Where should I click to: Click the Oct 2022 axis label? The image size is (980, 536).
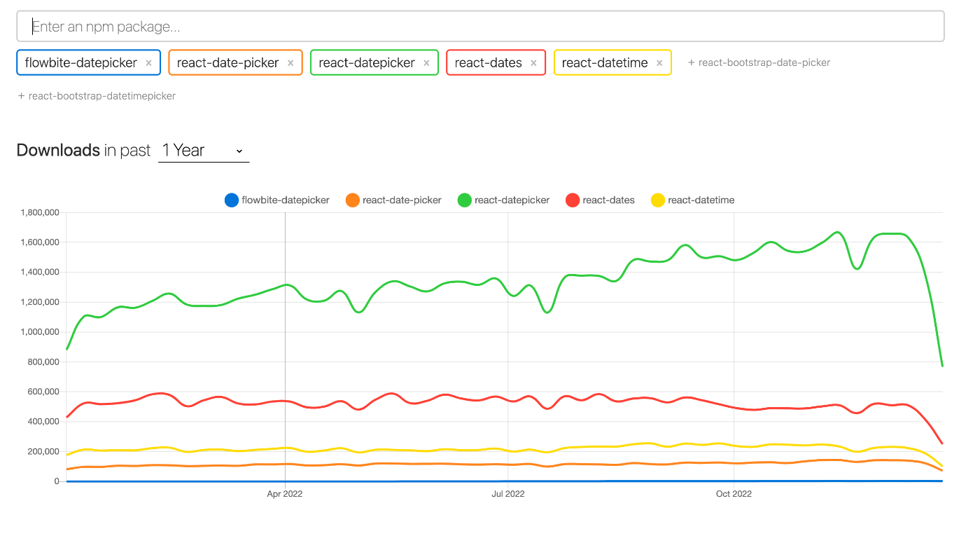(x=734, y=494)
